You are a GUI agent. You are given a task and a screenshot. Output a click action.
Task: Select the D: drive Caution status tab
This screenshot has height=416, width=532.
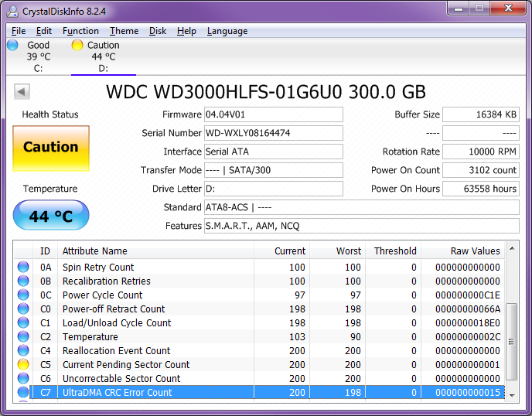[x=104, y=56]
